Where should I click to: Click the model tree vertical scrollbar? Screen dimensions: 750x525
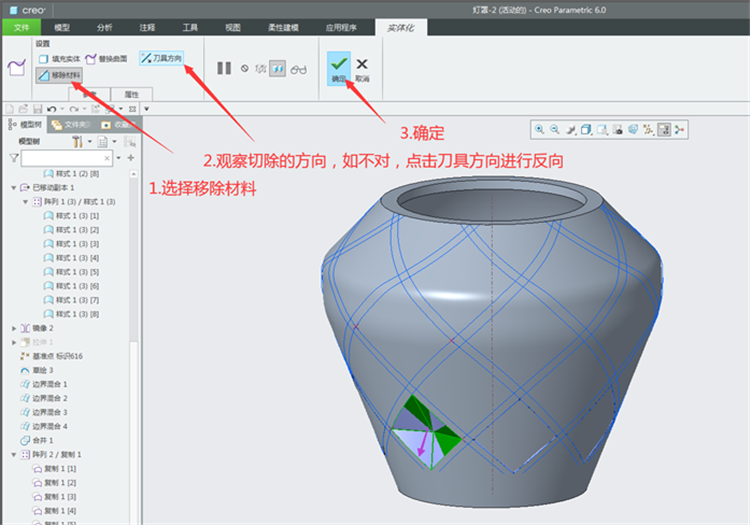(134, 258)
